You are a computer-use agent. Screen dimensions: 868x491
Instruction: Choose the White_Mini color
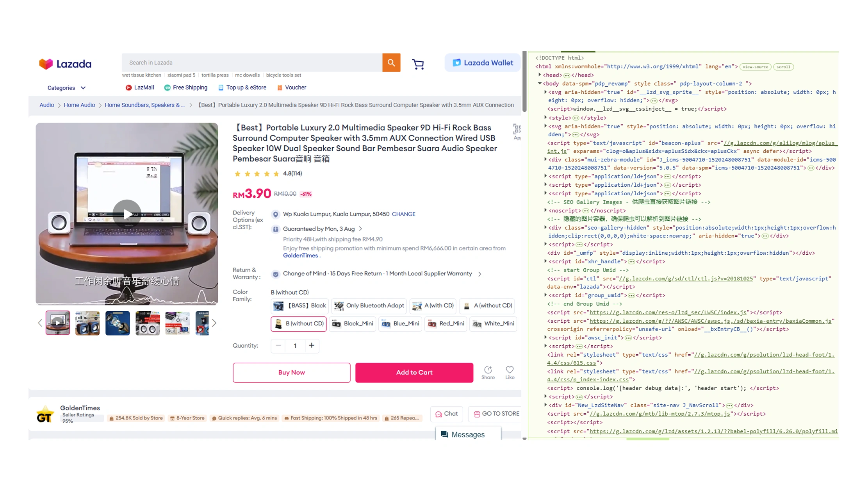coord(493,323)
